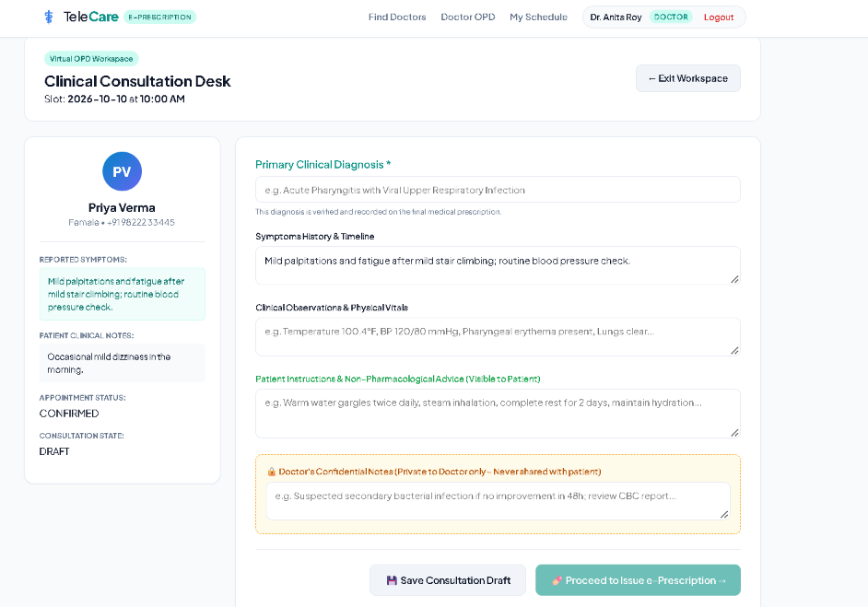Click the Exit Workspace button
This screenshot has height=607, width=868.
click(687, 78)
